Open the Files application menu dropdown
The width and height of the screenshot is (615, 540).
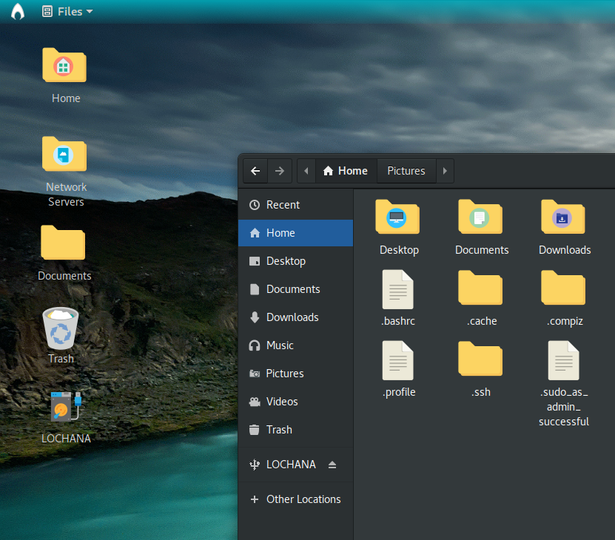tap(67, 11)
